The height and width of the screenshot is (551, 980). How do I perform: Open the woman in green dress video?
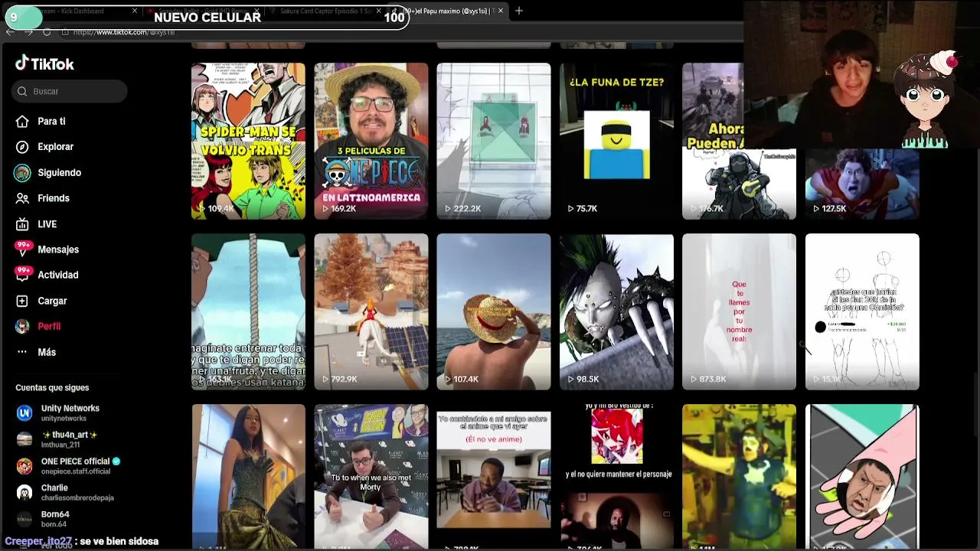pos(248,477)
